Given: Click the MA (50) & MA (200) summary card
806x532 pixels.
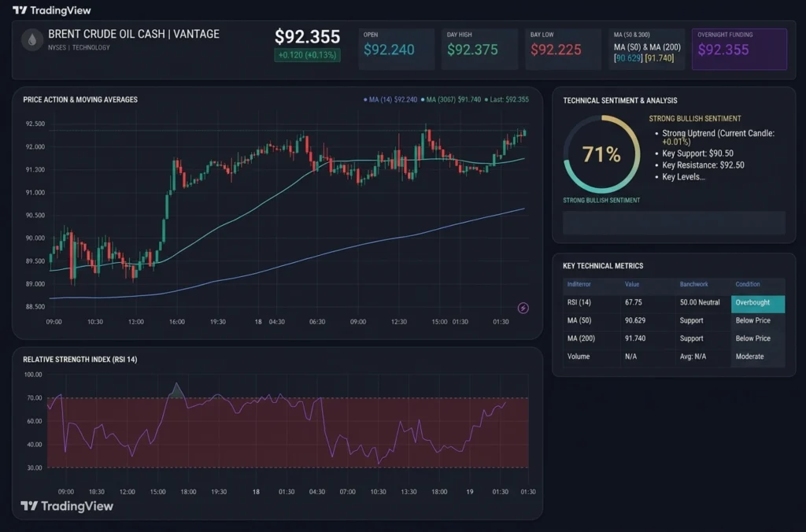Looking at the screenshot, I should click(x=647, y=50).
